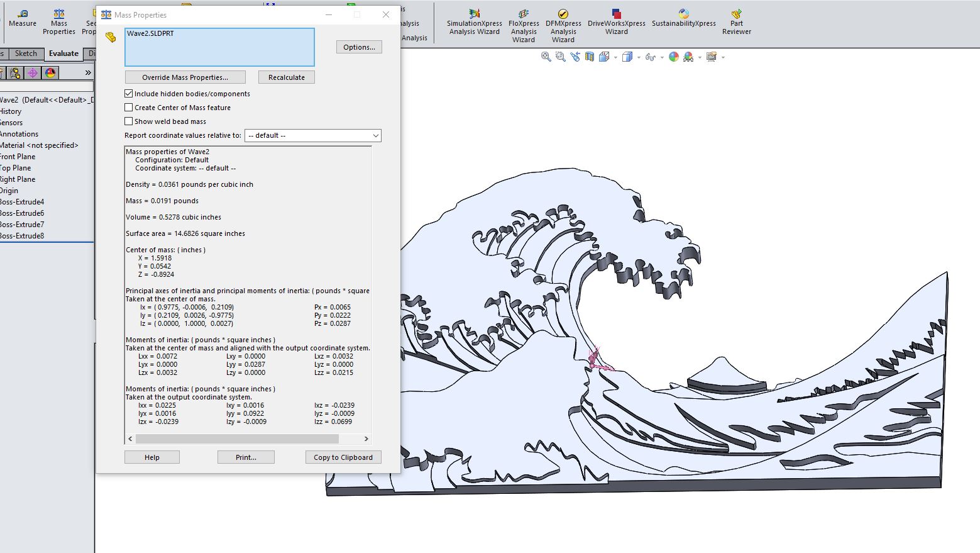Open coordinate system default dropdown
This screenshot has height=553, width=980.
point(312,135)
